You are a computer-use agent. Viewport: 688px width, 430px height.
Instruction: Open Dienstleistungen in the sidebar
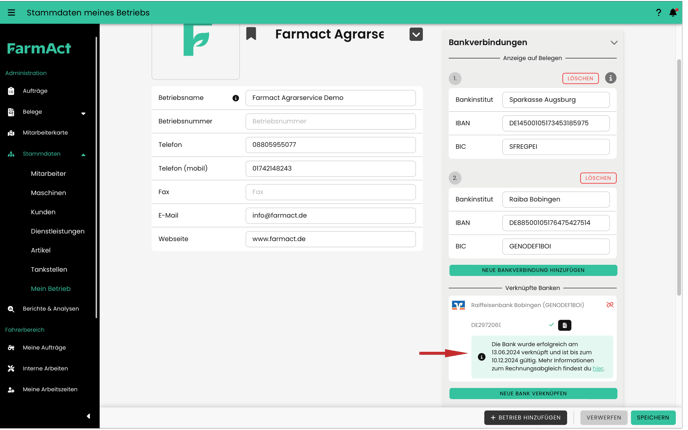click(57, 232)
